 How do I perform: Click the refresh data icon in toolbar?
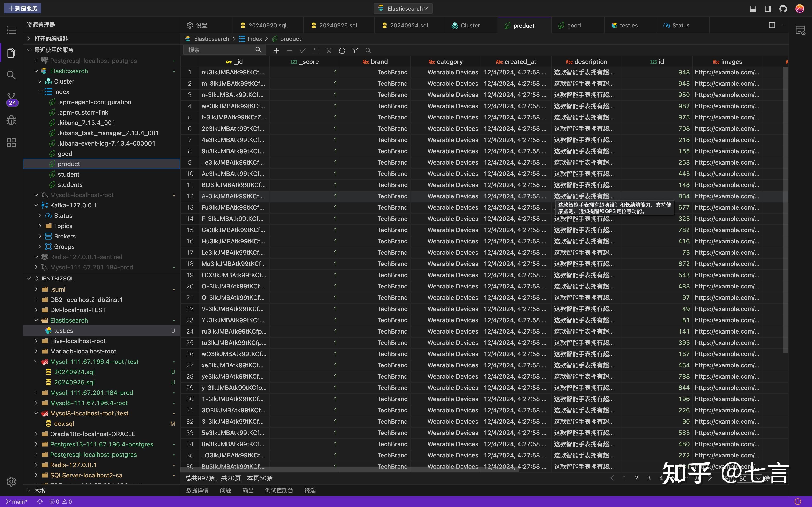coord(342,51)
